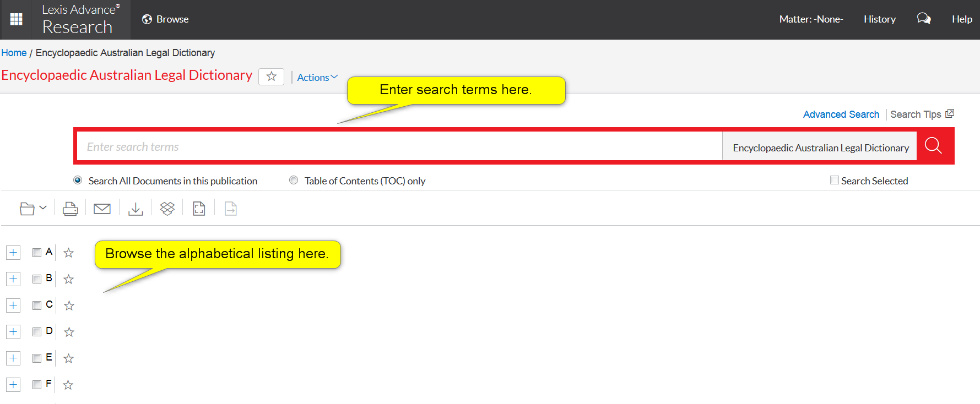
Task: Check the box for letter A
Action: pyautogui.click(x=37, y=253)
